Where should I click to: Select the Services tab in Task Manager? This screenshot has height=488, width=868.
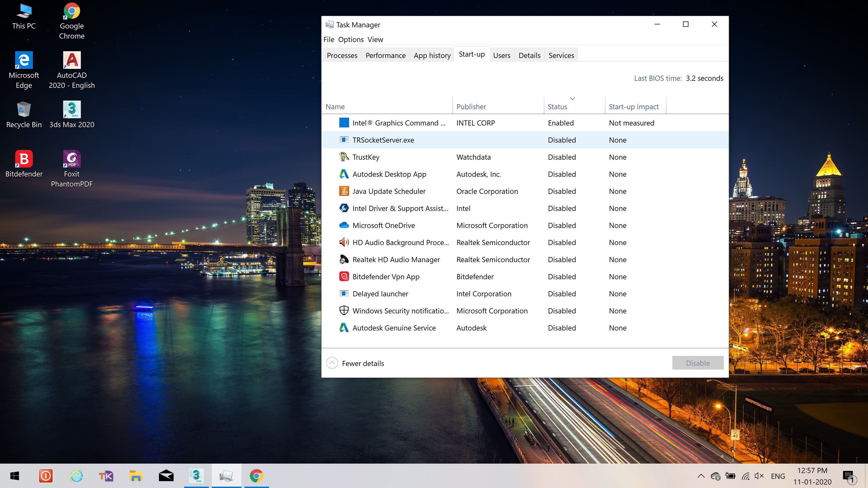(560, 54)
